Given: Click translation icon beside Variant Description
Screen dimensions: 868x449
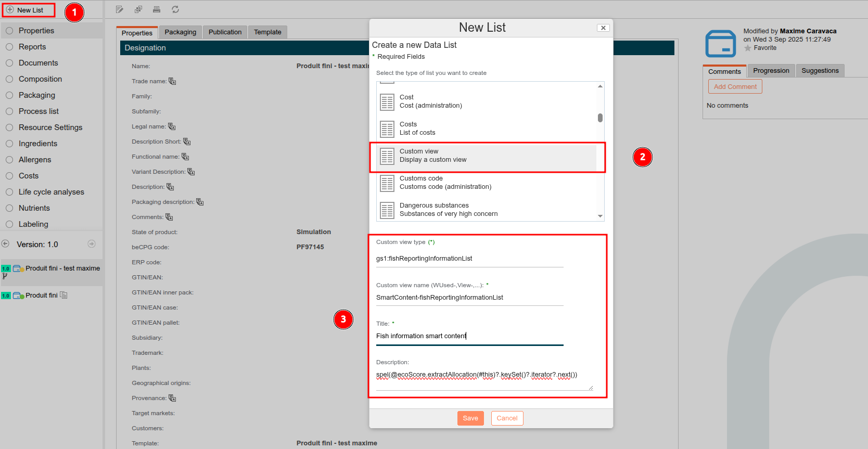Looking at the screenshot, I should [x=191, y=172].
